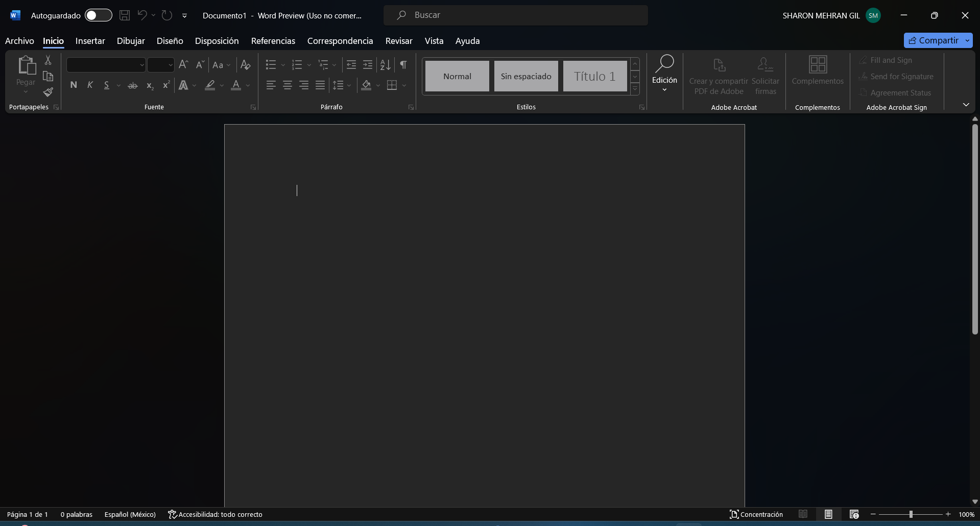Click into the Buscar search field
The height and width of the screenshot is (526, 980).
(x=516, y=15)
